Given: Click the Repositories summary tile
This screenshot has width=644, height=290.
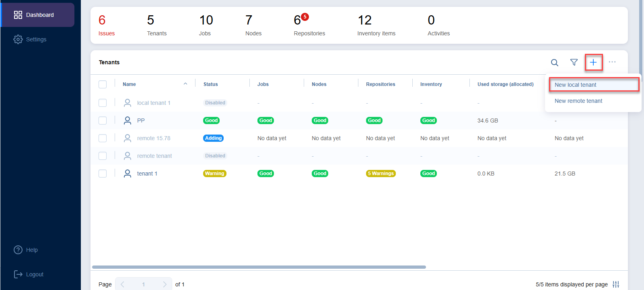Looking at the screenshot, I should pyautogui.click(x=309, y=25).
